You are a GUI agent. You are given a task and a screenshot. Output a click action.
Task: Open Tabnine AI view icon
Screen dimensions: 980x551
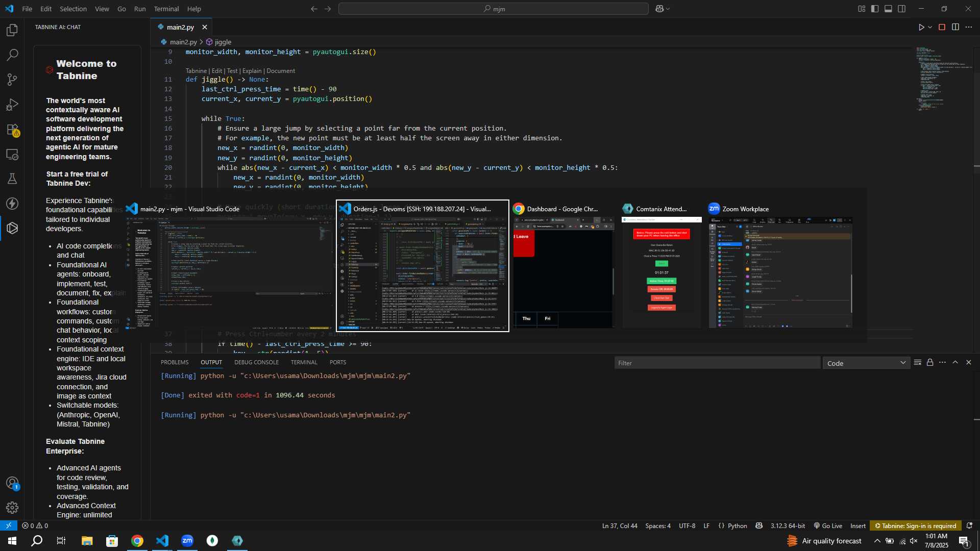coord(12,228)
